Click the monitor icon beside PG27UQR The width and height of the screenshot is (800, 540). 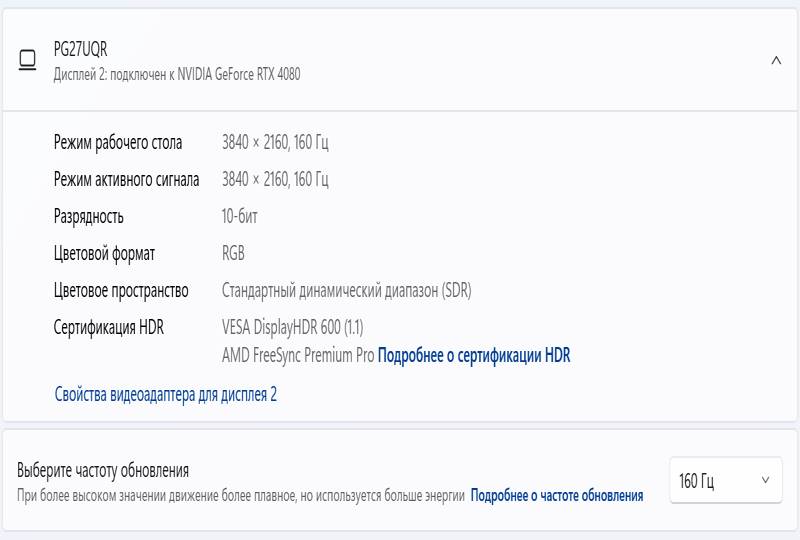click(28, 60)
